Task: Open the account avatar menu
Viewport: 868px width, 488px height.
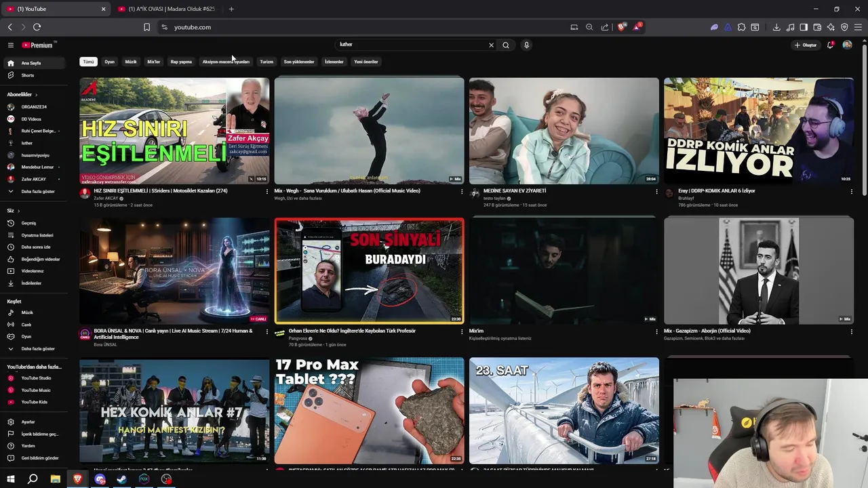Action: tap(847, 45)
